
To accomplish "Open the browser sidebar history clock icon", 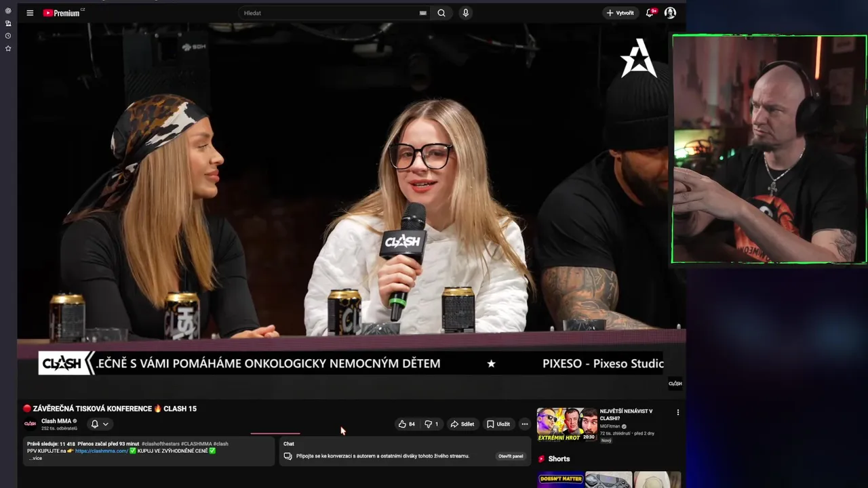I will [x=8, y=36].
